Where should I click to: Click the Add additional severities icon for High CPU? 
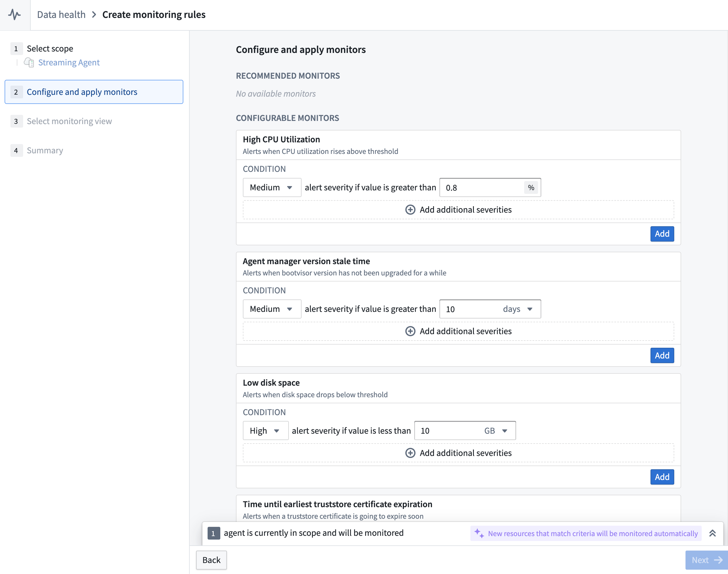click(409, 209)
